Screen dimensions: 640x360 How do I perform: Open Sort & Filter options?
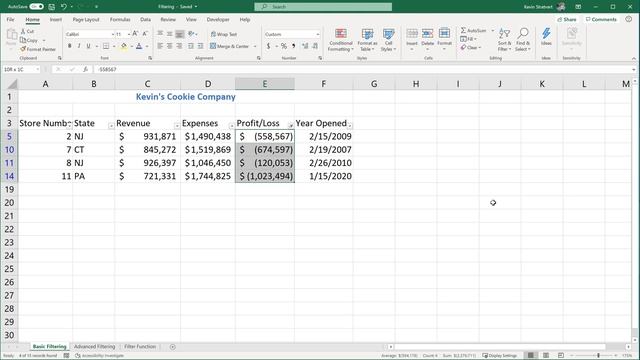click(504, 40)
